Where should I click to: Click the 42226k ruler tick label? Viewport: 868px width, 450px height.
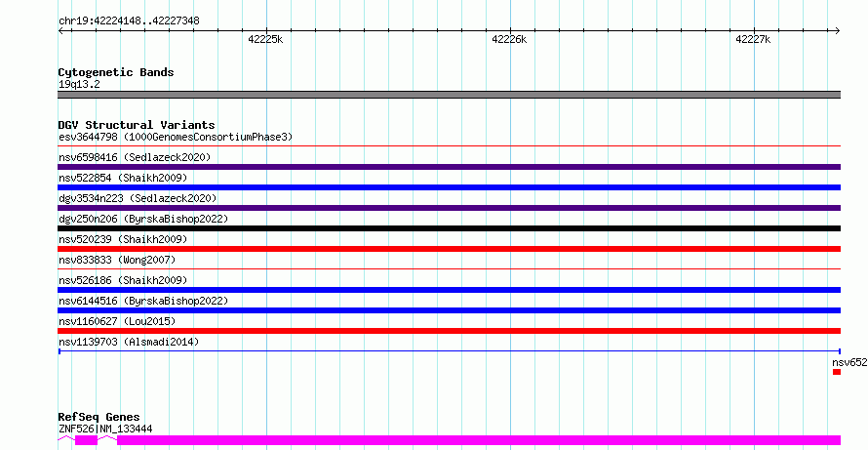point(509,39)
